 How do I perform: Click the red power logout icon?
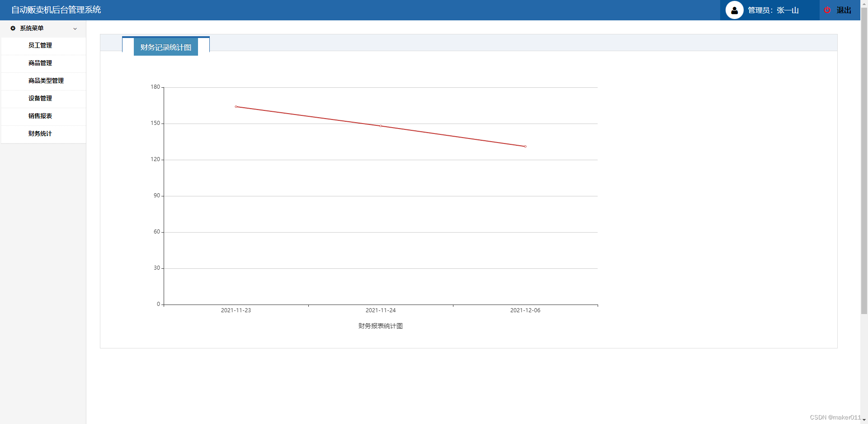[827, 10]
